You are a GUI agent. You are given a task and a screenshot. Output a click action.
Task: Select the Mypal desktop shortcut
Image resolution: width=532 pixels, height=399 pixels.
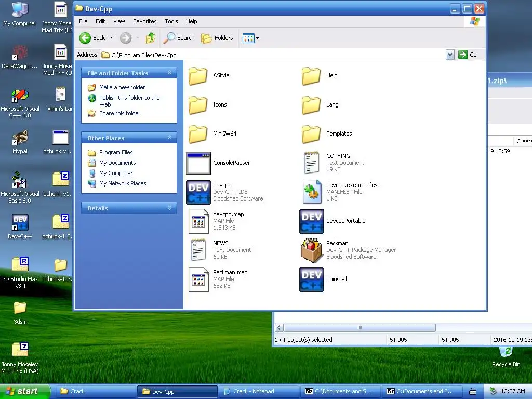click(x=20, y=142)
